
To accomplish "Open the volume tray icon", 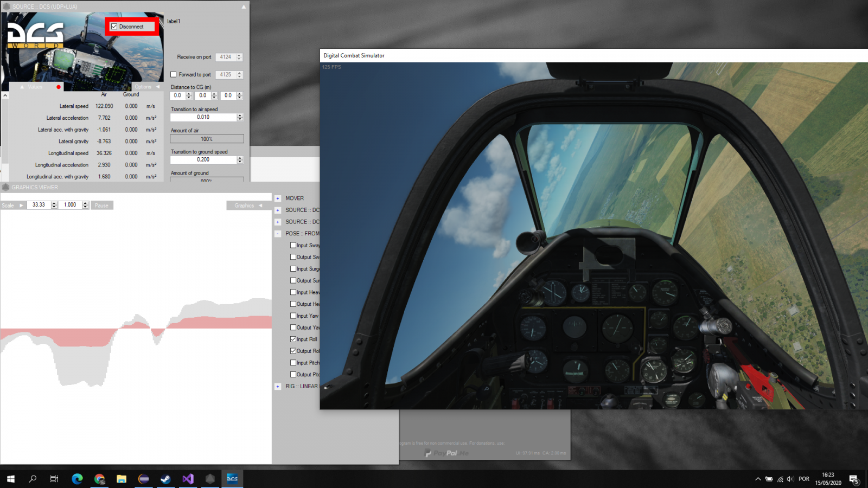I will click(x=790, y=479).
